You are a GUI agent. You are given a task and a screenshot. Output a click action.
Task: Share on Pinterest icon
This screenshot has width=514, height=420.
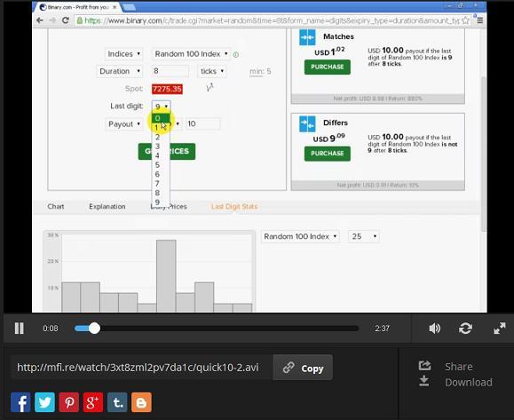pyautogui.click(x=69, y=402)
